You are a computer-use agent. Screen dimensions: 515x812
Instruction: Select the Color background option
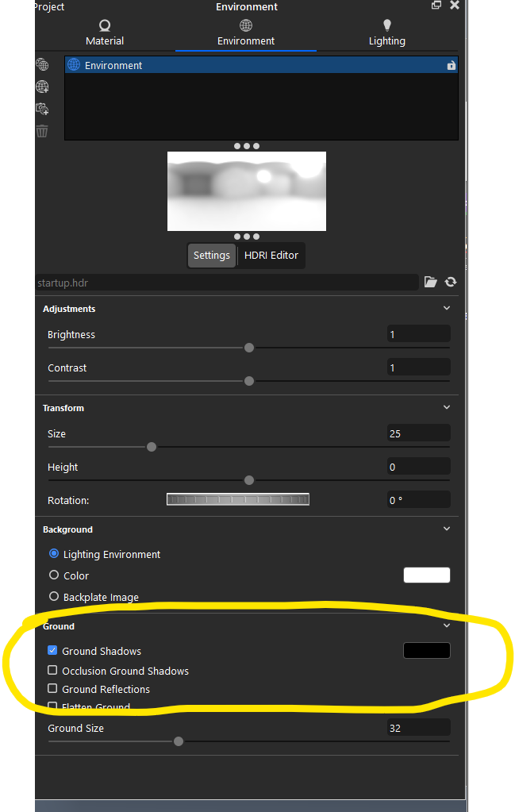[x=54, y=575]
